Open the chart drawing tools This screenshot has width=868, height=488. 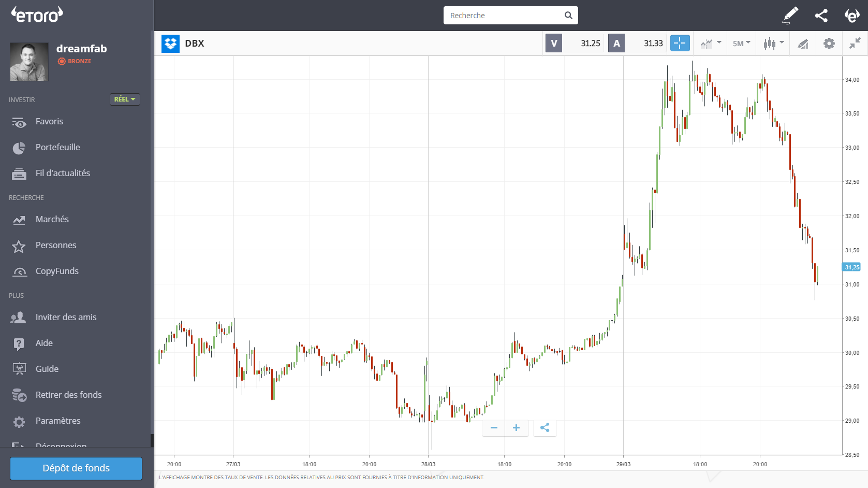(x=803, y=44)
